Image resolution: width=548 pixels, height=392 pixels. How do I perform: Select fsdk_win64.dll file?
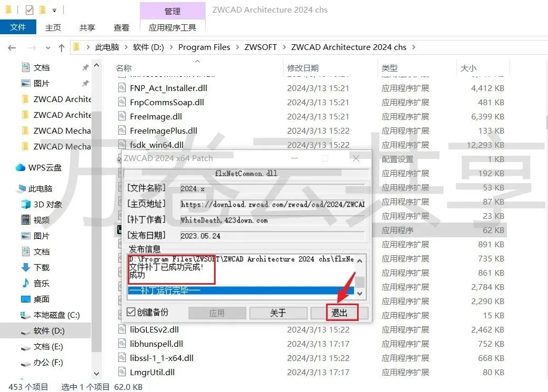pyautogui.click(x=157, y=145)
